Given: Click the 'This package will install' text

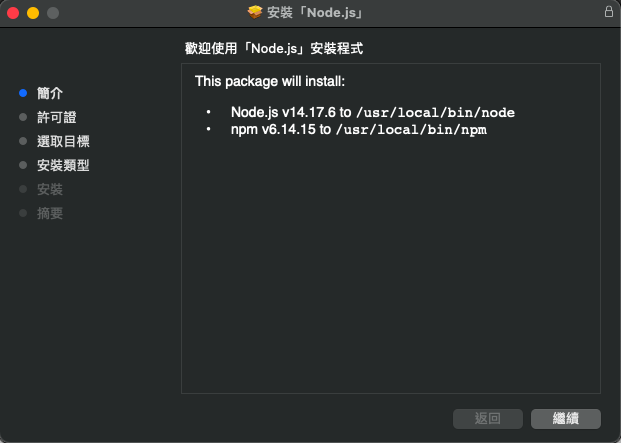Looking at the screenshot, I should tap(270, 82).
